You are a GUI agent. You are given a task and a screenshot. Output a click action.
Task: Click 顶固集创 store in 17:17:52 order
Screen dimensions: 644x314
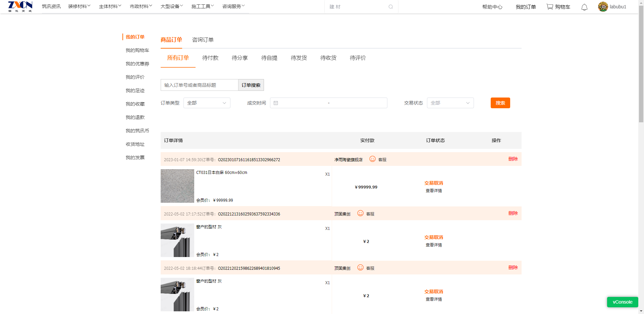pos(342,214)
